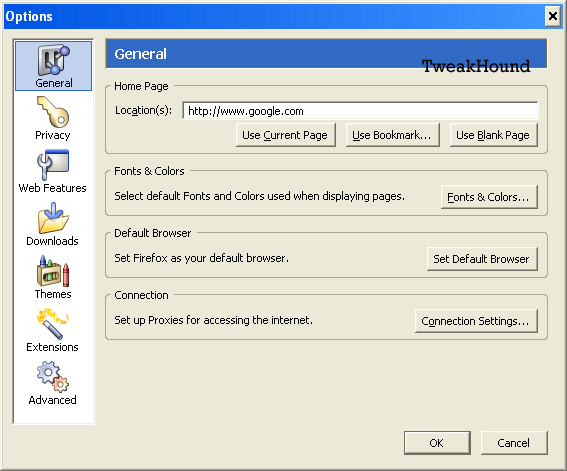This screenshot has width=567, height=471.
Task: Select the Advanced label in sidebar
Action: [53, 400]
